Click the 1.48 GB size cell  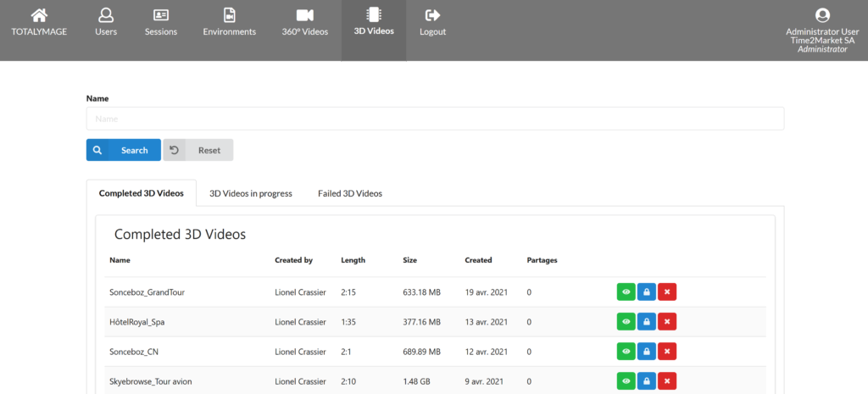coord(417,381)
